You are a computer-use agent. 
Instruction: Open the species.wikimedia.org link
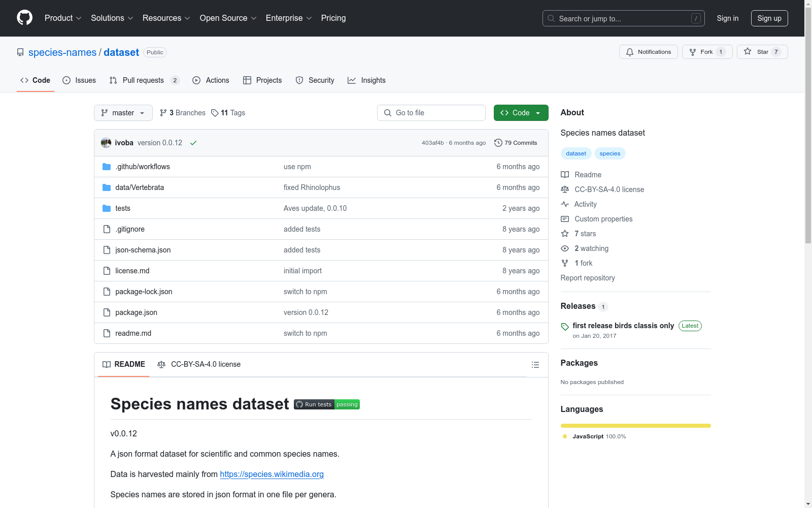(272, 474)
